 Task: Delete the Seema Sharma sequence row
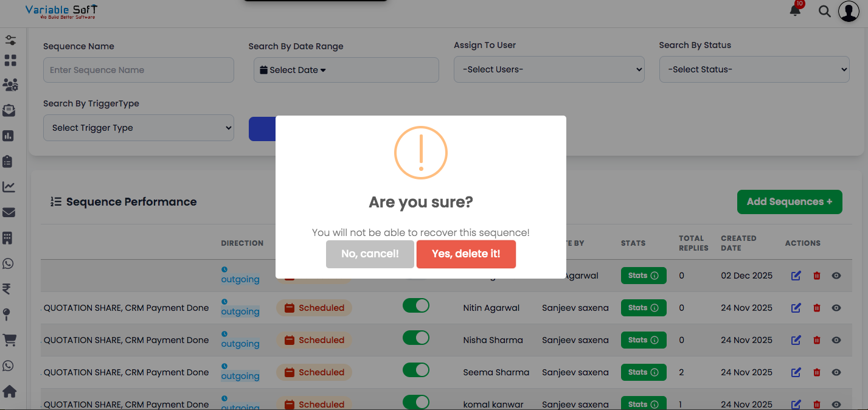coord(816,372)
